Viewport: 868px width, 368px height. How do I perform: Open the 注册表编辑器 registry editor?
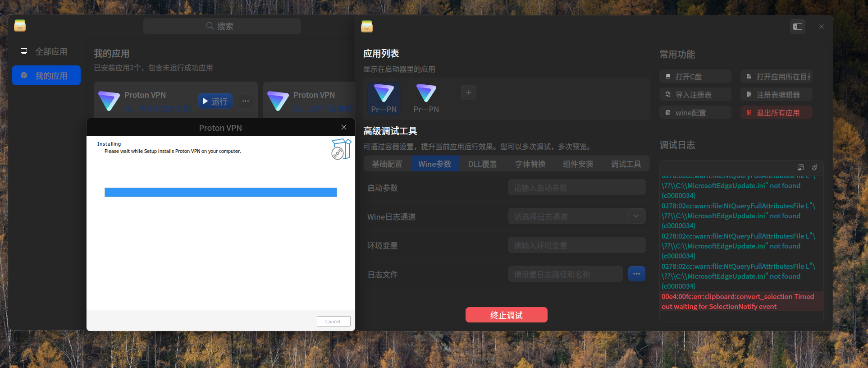click(x=777, y=95)
